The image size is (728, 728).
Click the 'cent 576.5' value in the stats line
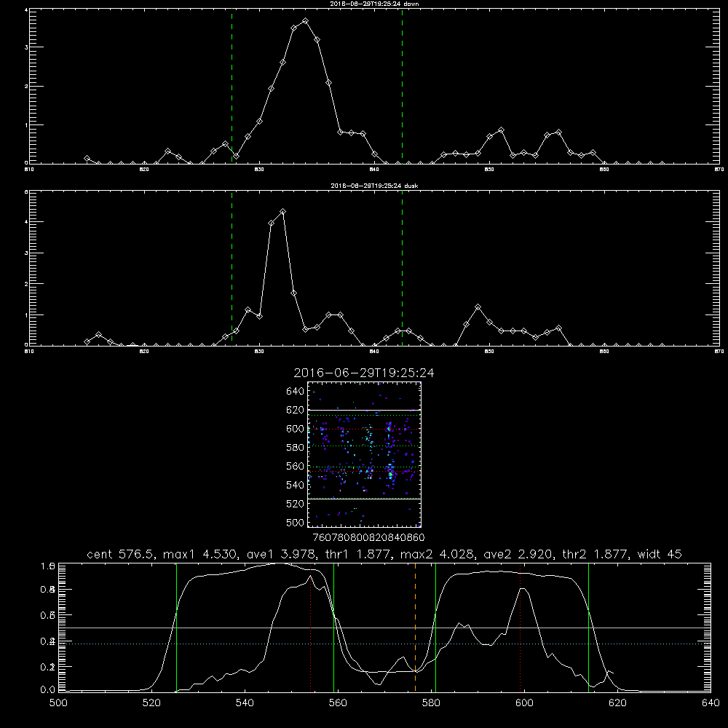click(122, 554)
